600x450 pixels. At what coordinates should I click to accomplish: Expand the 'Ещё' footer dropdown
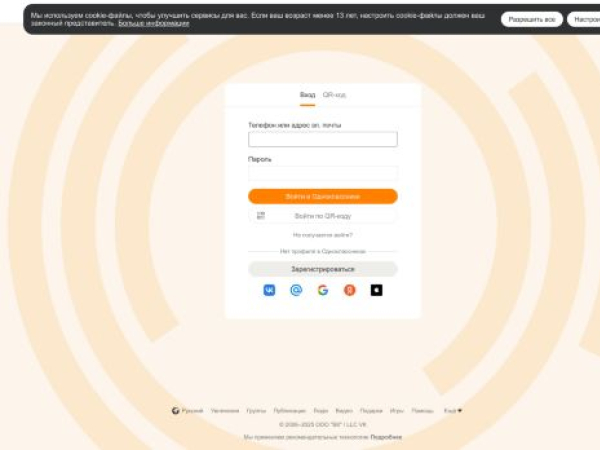pos(453,411)
